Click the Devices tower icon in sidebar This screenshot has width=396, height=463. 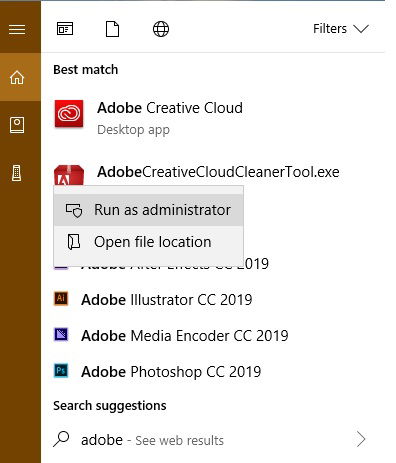17,173
